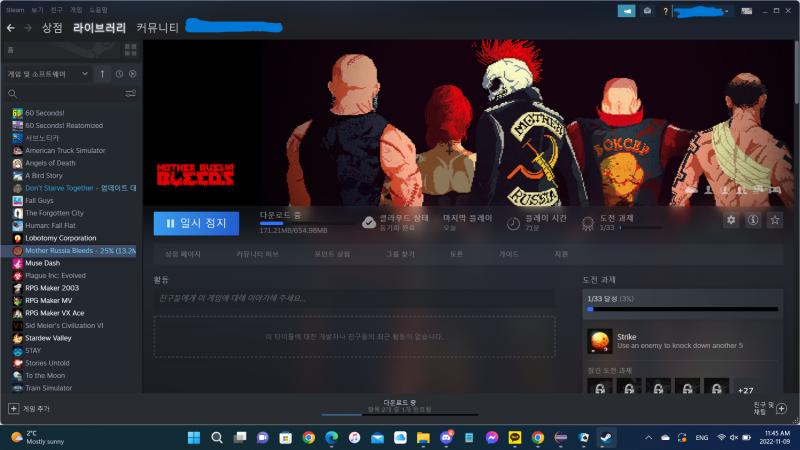Click the Steam help question mark icon
800x450 pixels.
(665, 11)
